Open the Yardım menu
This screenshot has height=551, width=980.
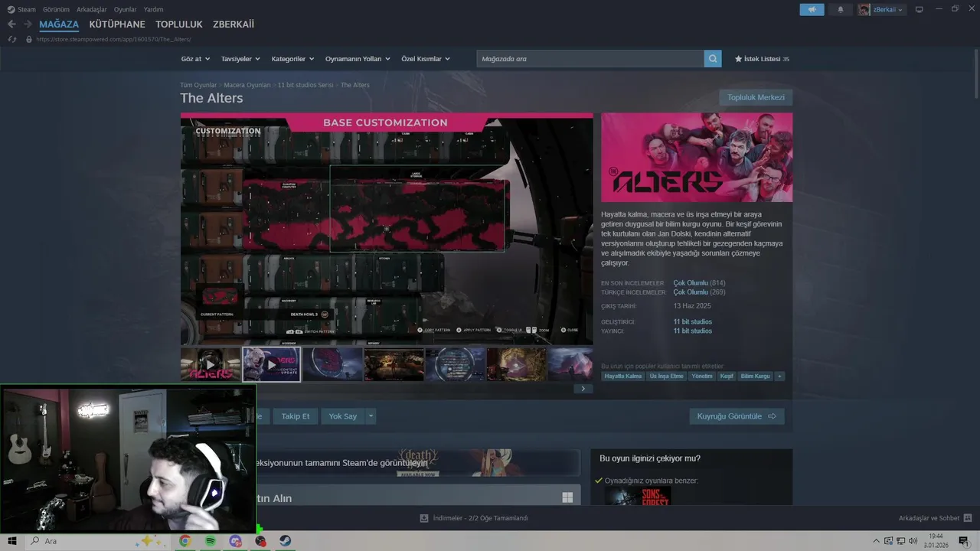(154, 9)
